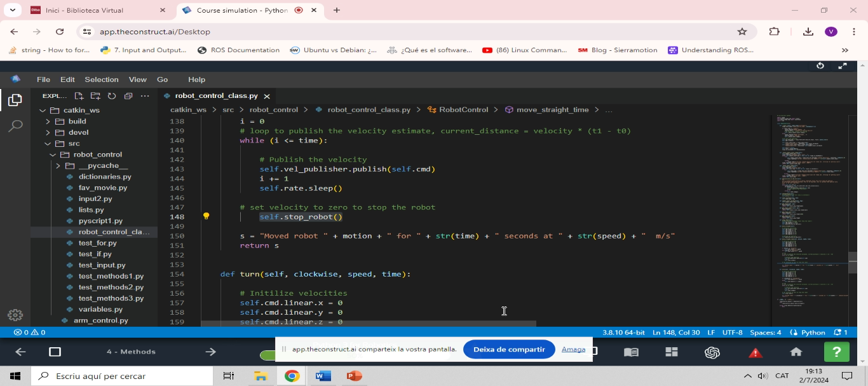Collapse all folders in Explorer
868x386 pixels.
(x=128, y=96)
